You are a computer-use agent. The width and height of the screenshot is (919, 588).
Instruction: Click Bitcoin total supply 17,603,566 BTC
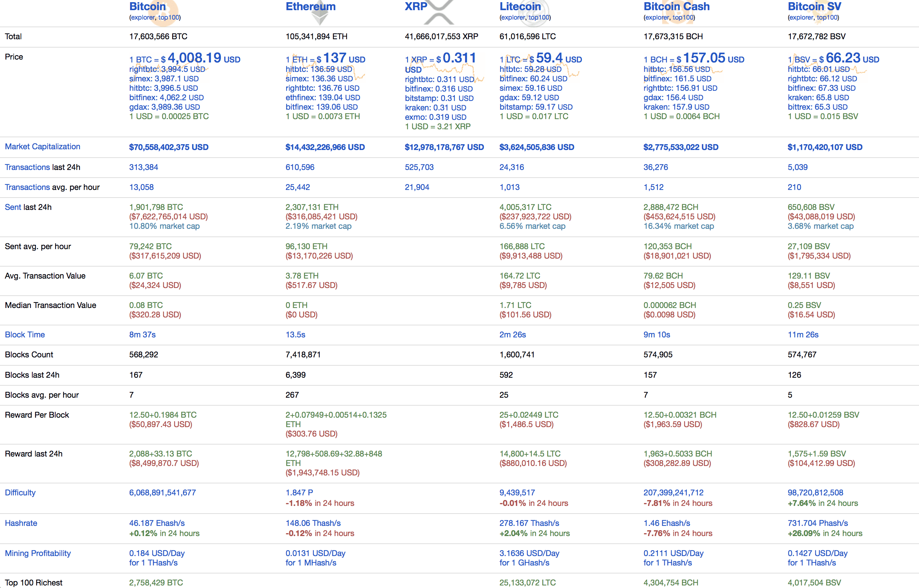pos(158,36)
